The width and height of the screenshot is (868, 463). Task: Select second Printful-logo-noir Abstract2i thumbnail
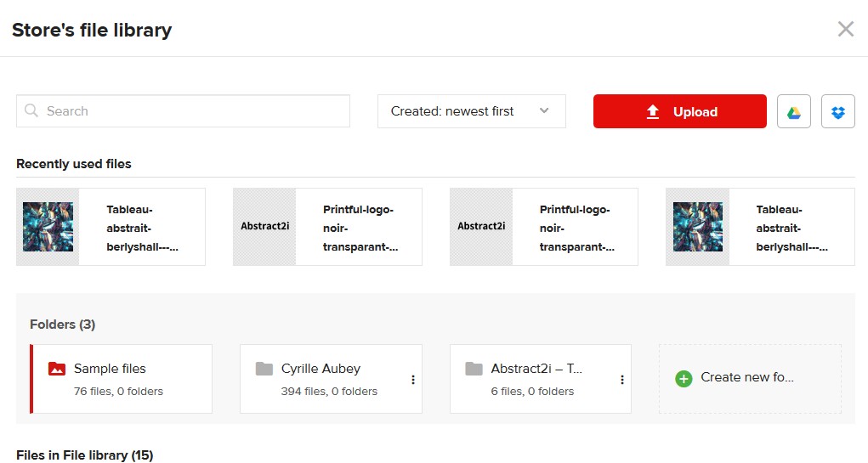(x=481, y=227)
